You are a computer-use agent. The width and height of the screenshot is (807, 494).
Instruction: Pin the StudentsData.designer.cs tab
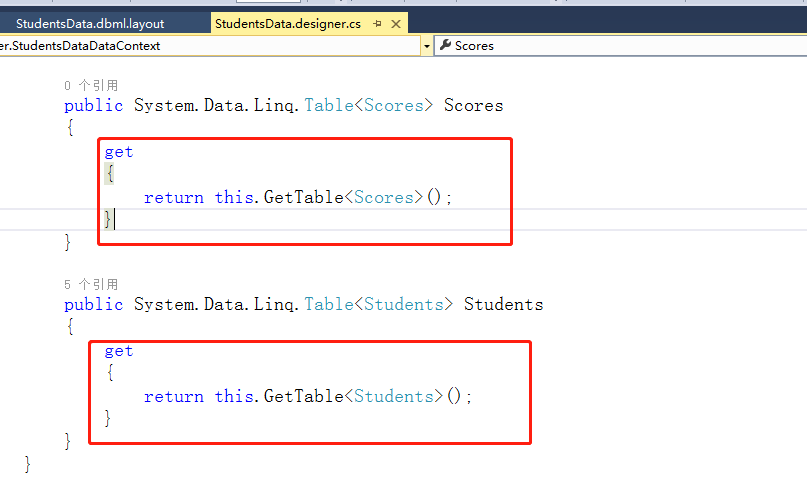pyautogui.click(x=377, y=24)
